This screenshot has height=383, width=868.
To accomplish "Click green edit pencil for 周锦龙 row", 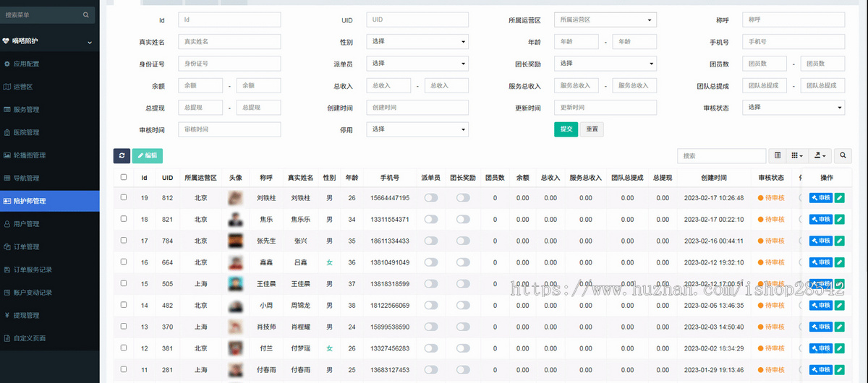I will click(x=839, y=306).
